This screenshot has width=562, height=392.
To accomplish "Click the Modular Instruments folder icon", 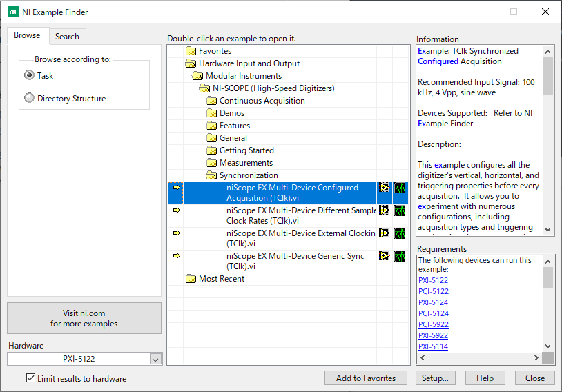I will coord(197,76).
